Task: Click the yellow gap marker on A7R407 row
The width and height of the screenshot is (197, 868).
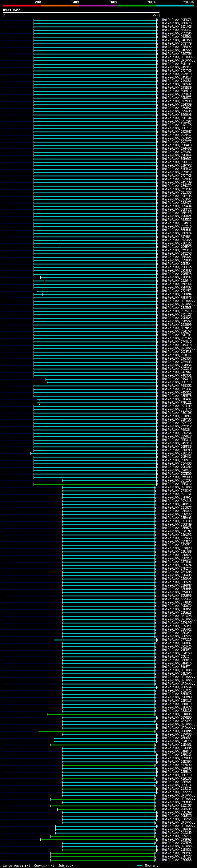Action: tap(39, 400)
